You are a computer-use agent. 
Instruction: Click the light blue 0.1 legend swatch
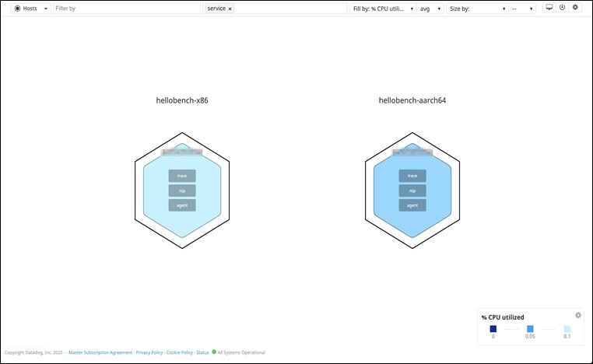pos(567,329)
